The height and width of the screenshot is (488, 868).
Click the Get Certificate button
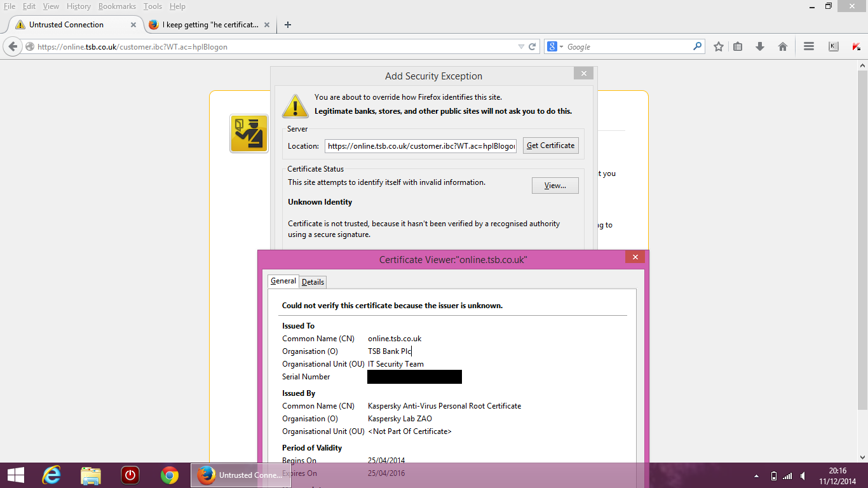550,146
